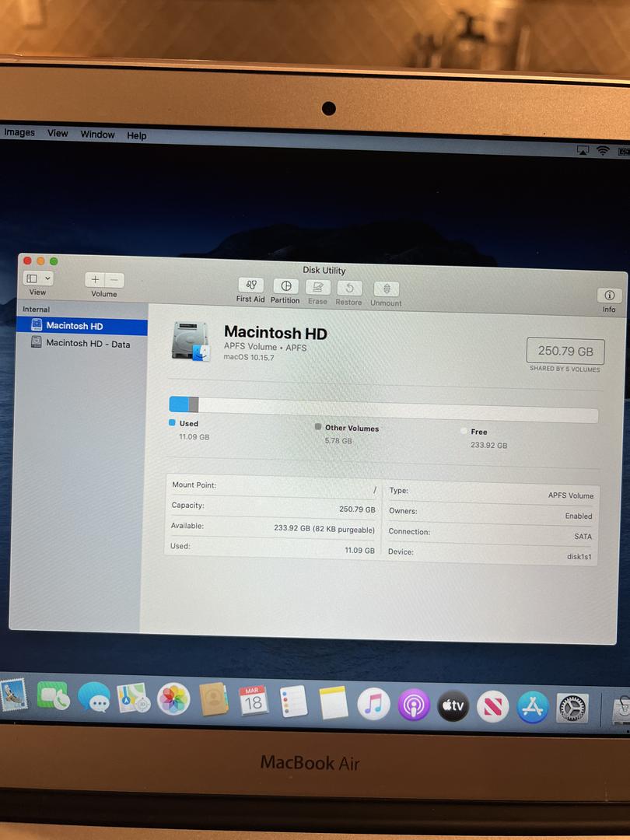This screenshot has width=630, height=840.
Task: Open the Partition tool
Action: [285, 288]
